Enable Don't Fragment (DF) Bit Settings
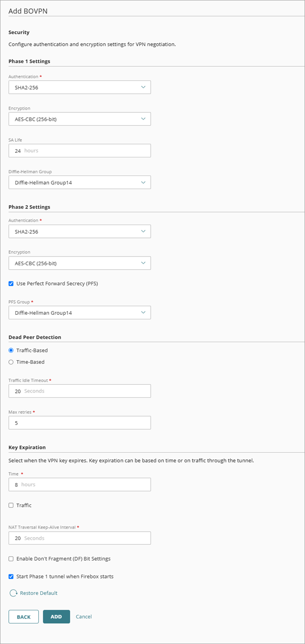 10,558
